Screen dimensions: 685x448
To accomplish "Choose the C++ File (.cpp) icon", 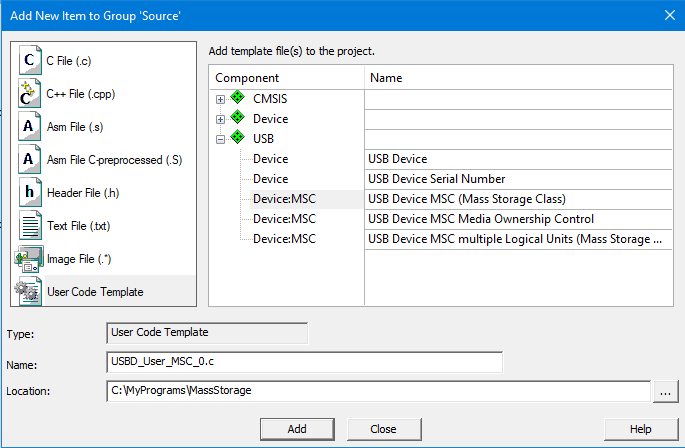I will (x=30, y=93).
